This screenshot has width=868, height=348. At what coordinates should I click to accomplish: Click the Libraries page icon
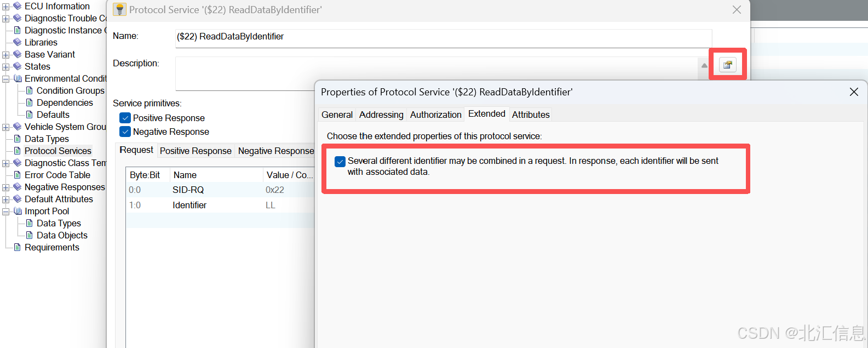(x=18, y=42)
